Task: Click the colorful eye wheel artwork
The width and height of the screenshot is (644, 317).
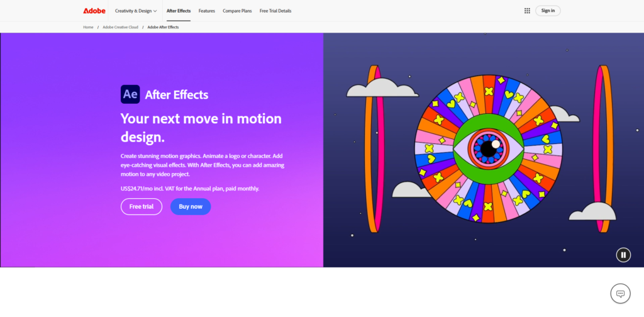Action: 488,149
